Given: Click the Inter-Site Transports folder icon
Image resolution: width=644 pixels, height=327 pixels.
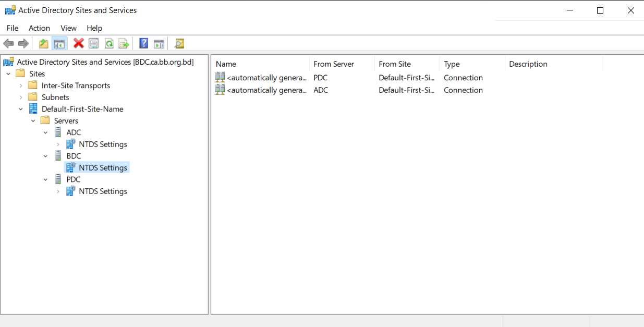Looking at the screenshot, I should point(33,86).
